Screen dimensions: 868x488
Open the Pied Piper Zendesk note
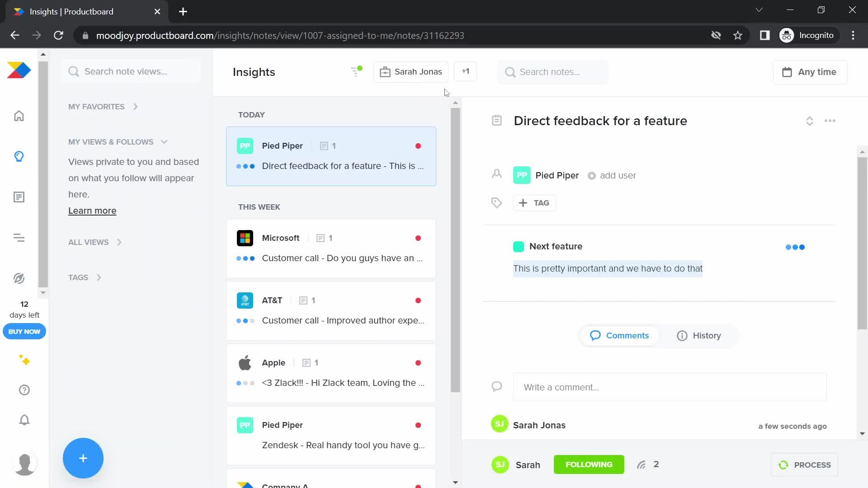[331, 436]
